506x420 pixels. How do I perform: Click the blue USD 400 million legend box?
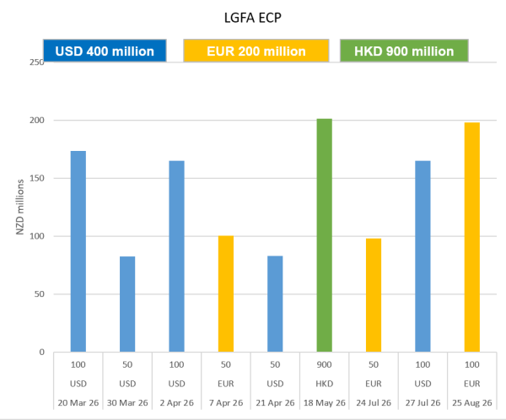coord(104,51)
